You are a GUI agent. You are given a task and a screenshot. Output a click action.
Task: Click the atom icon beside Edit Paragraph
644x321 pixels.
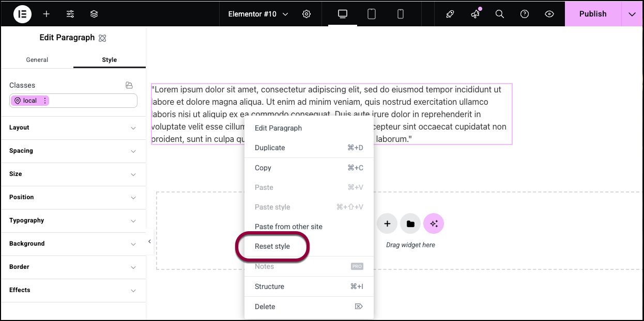pos(102,38)
